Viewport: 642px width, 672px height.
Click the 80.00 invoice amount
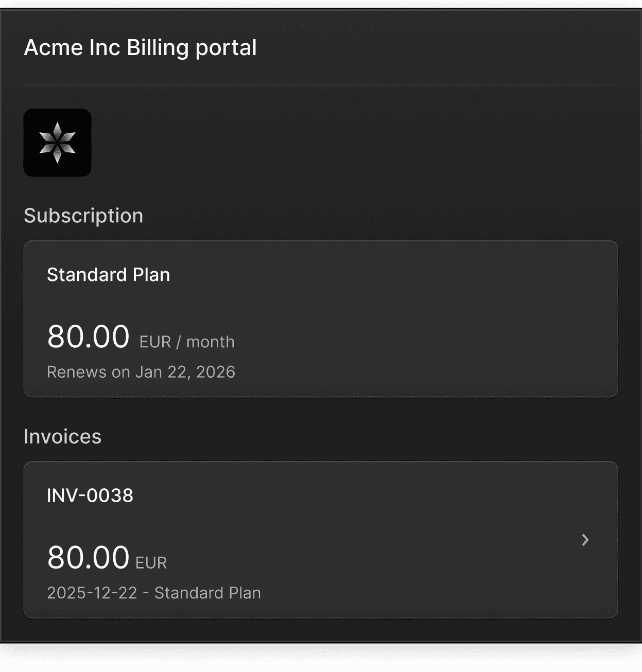tap(88, 557)
